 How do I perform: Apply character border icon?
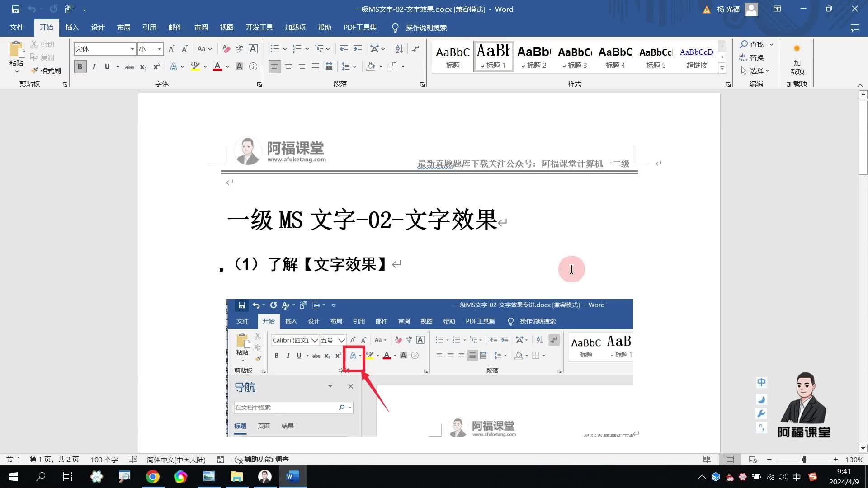coord(253,49)
